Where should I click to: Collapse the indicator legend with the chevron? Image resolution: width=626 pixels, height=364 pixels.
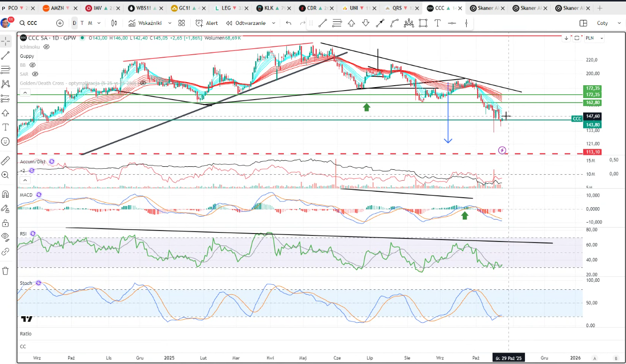pyautogui.click(x=25, y=93)
